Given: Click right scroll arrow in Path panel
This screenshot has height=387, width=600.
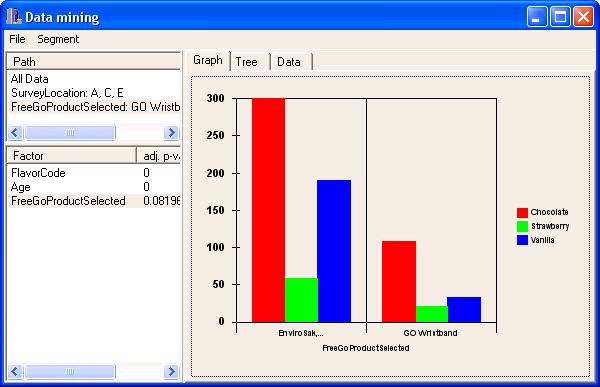Looking at the screenshot, I should [x=171, y=133].
